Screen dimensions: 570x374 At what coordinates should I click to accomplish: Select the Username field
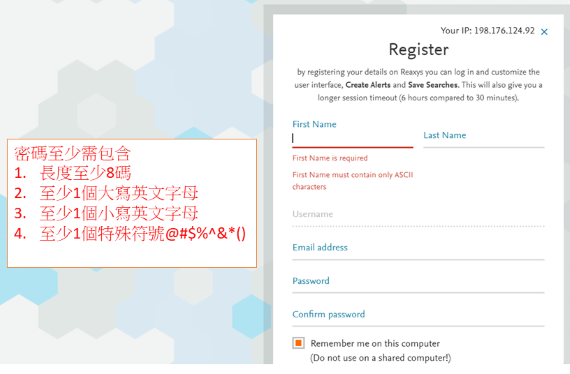coord(418,217)
